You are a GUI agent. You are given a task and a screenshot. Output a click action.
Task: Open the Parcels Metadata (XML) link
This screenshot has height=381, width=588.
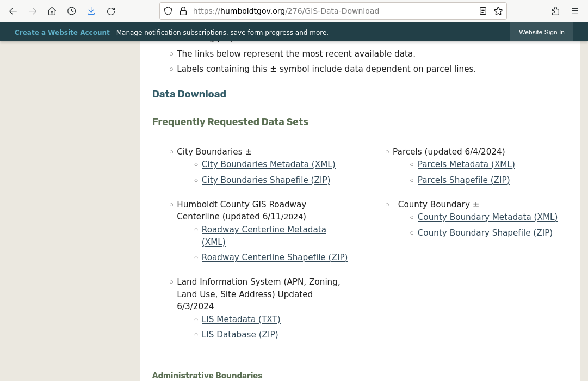[x=466, y=164]
